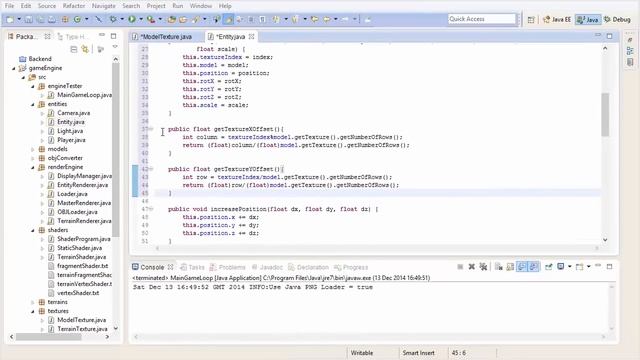This screenshot has height=360, width=640.
Task: Click the Clear Console icon
Action: coord(498,267)
